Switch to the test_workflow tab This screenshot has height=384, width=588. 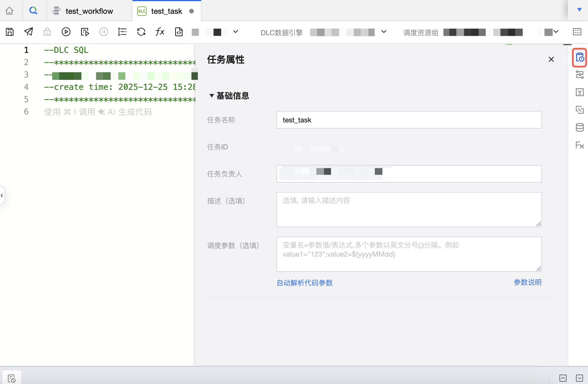[89, 11]
